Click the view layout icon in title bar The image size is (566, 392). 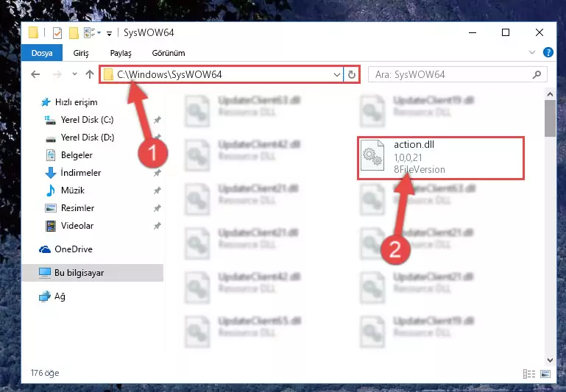pos(90,33)
